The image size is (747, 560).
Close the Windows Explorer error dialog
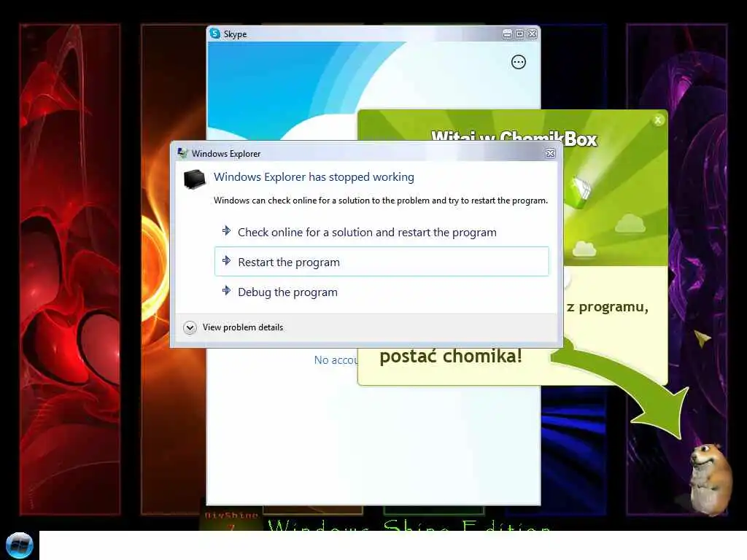tap(550, 153)
